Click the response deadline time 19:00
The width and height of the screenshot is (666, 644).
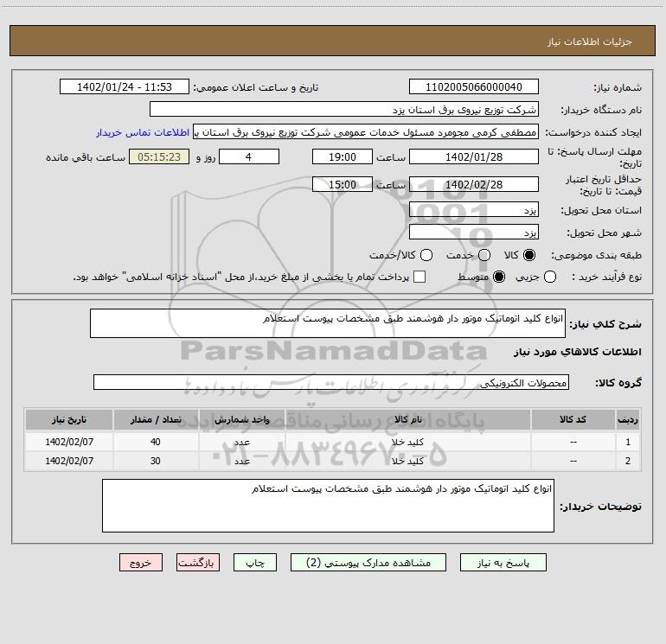[343, 156]
